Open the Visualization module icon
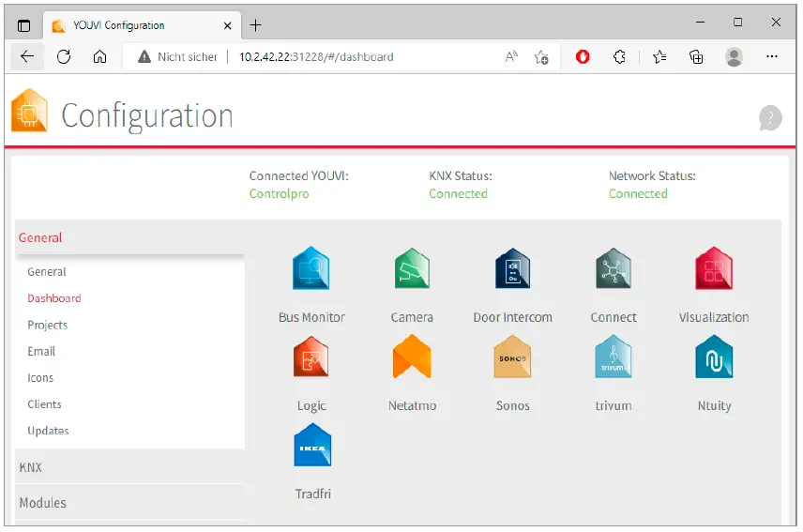 coord(714,267)
